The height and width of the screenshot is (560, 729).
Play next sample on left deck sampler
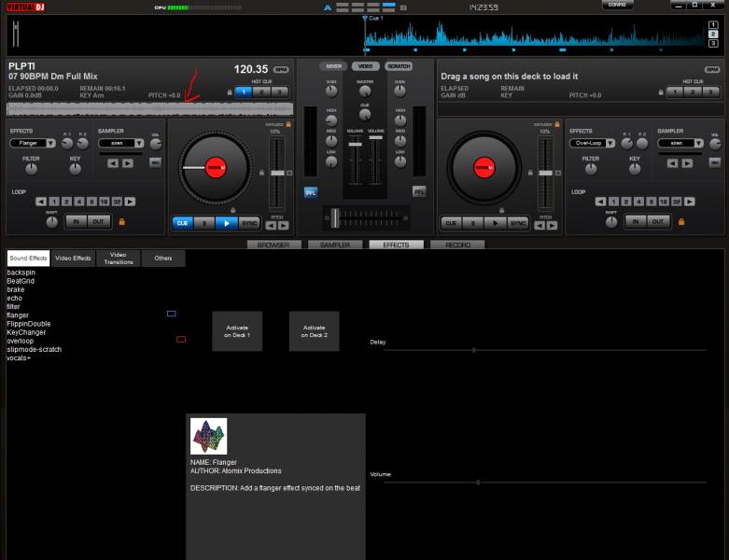[x=127, y=163]
